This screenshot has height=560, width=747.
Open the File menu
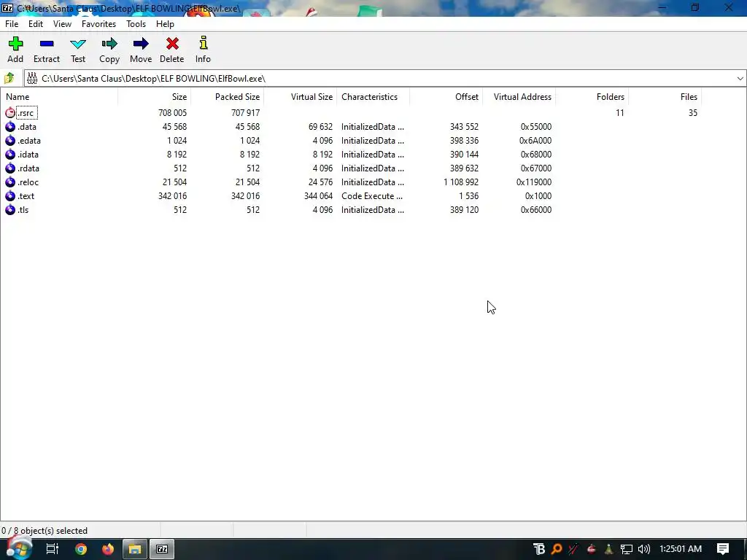(12, 24)
